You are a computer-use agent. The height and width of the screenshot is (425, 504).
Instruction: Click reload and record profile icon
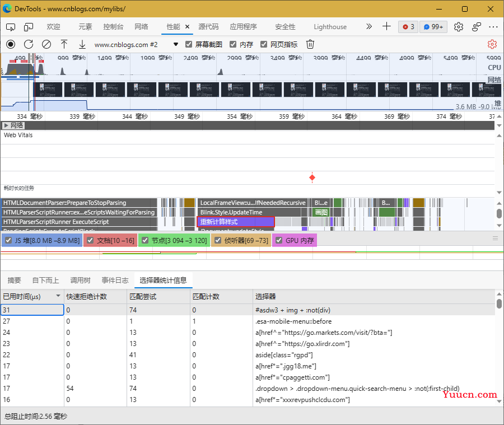click(x=29, y=44)
